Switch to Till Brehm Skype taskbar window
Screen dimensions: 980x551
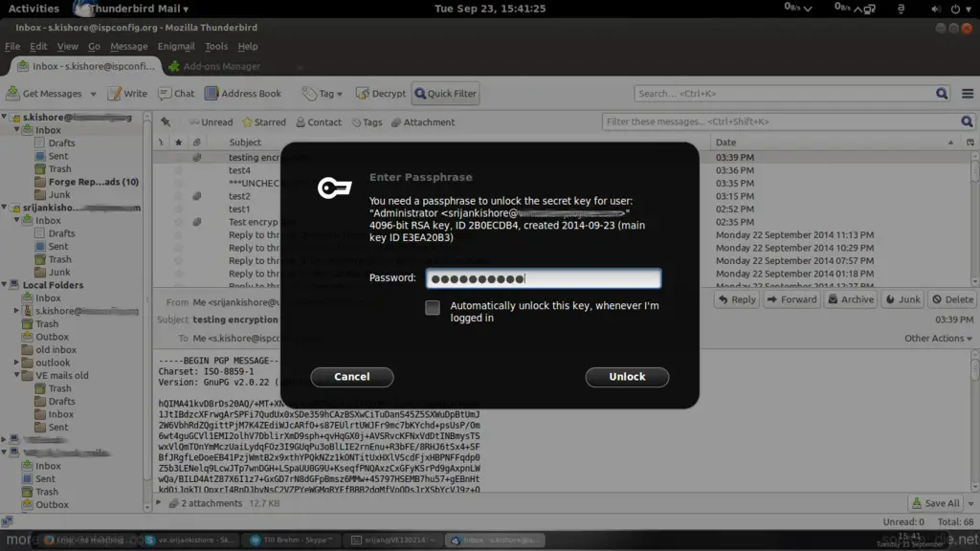[291, 540]
